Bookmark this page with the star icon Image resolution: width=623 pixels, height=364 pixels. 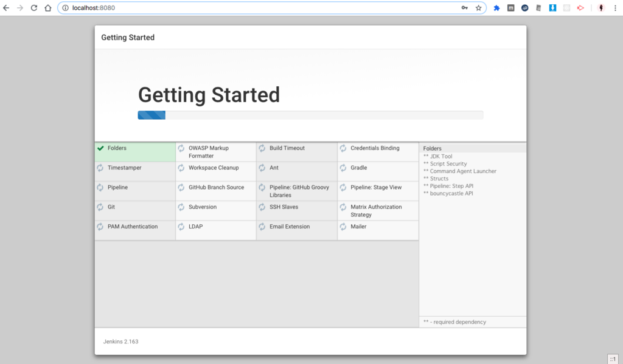[478, 8]
